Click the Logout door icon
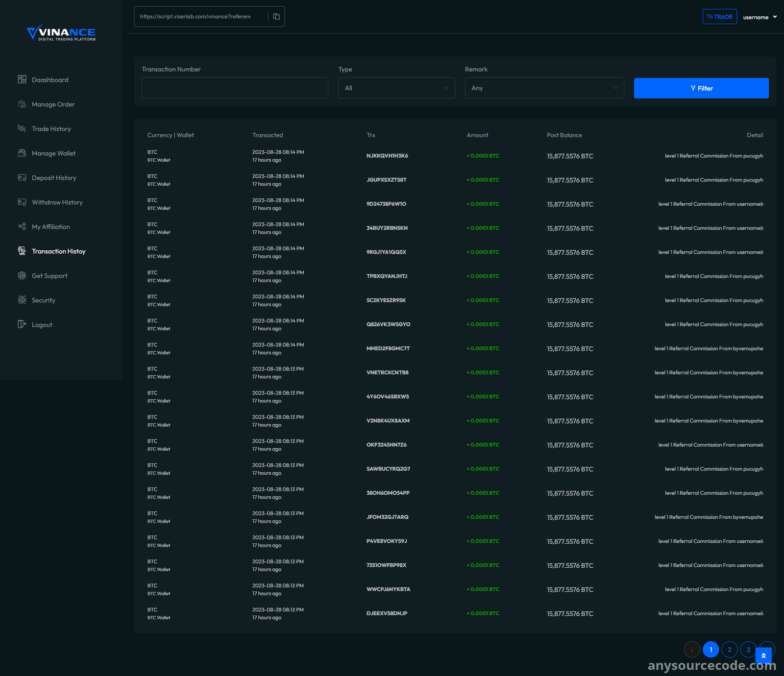This screenshot has width=784, height=676. tap(22, 324)
